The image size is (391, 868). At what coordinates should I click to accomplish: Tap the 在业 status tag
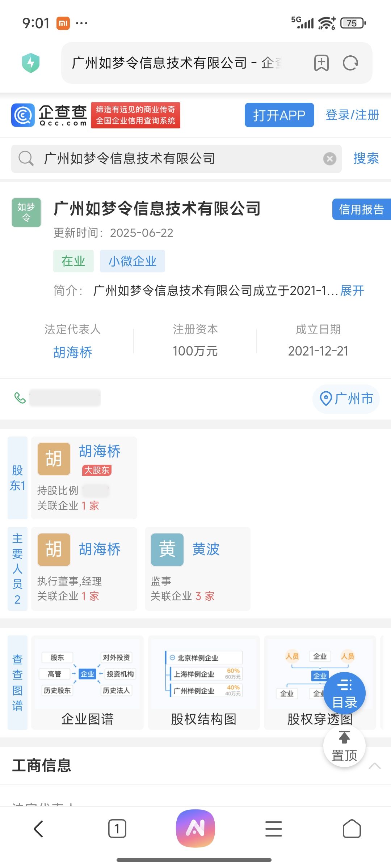(73, 261)
